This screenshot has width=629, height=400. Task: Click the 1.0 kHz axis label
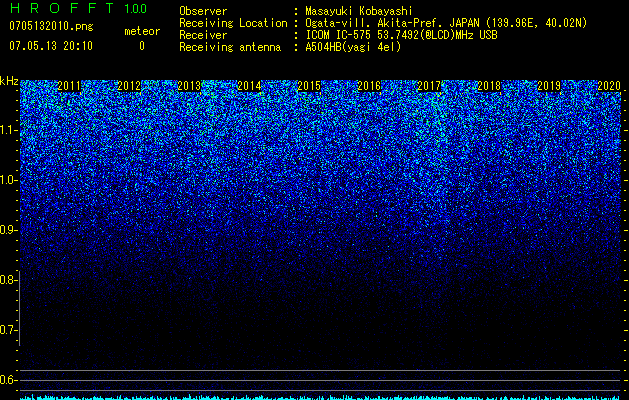pyautogui.click(x=9, y=180)
